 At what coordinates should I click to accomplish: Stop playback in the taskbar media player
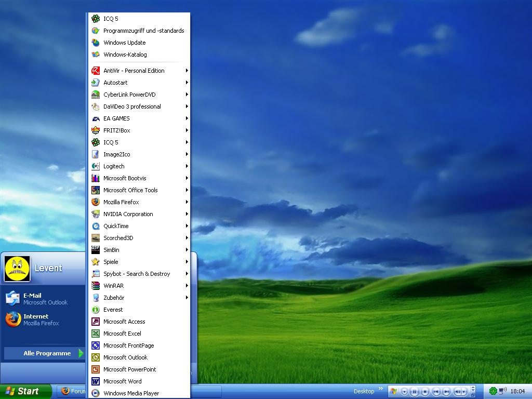point(425,392)
